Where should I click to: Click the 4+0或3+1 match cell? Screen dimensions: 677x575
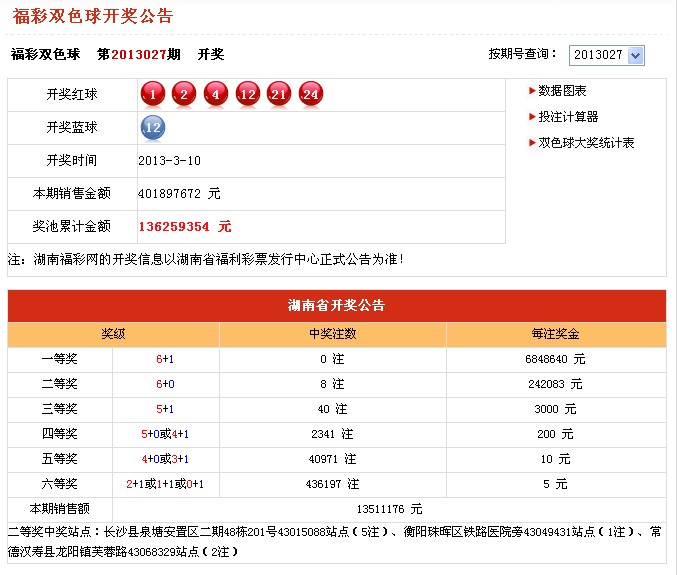pyautogui.click(x=165, y=459)
